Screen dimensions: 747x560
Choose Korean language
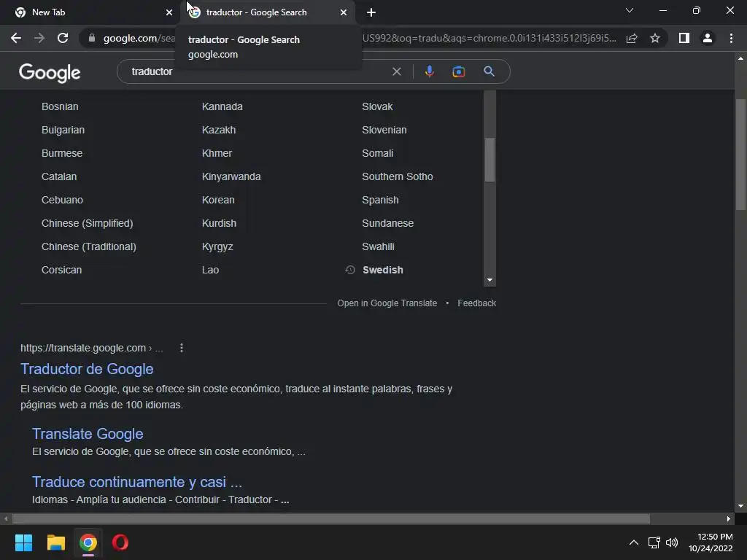pos(218,200)
